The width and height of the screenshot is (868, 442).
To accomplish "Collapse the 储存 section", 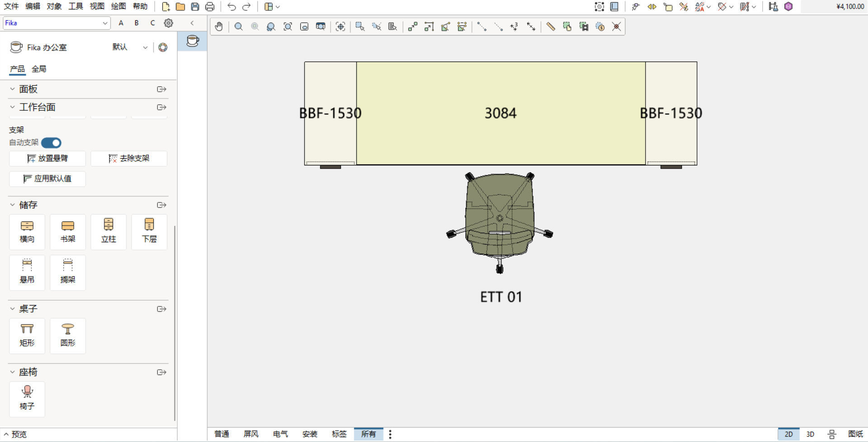I will [12, 205].
